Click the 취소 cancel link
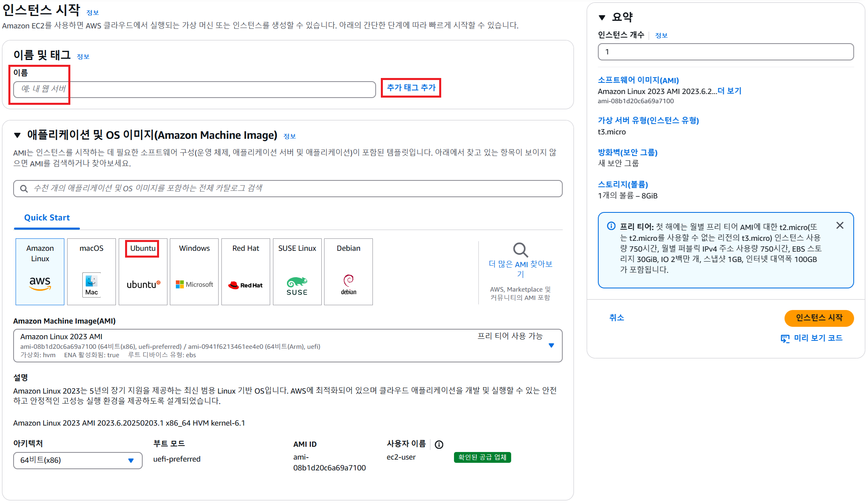This screenshot has width=868, height=504. [x=616, y=318]
